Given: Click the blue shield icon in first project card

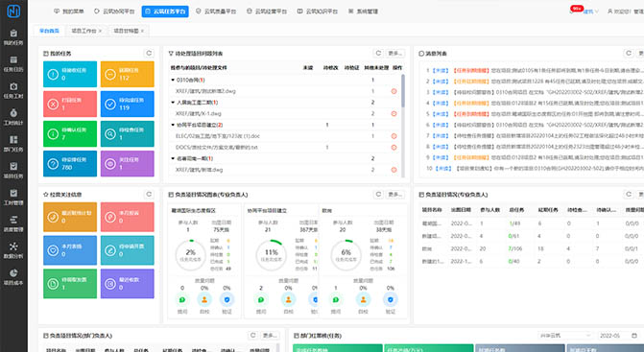Looking at the screenshot, I should tap(227, 299).
